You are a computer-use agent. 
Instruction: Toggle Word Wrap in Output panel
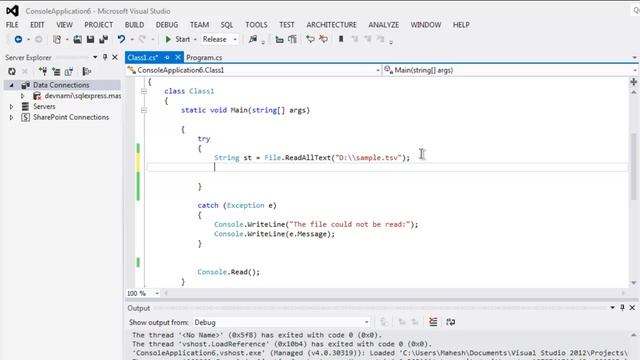pyautogui.click(x=450, y=322)
